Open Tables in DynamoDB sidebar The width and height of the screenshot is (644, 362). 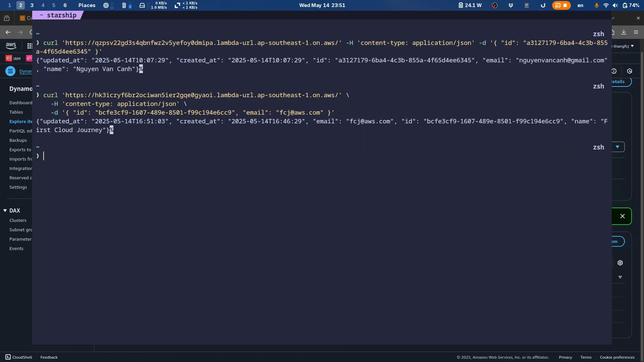(16, 112)
